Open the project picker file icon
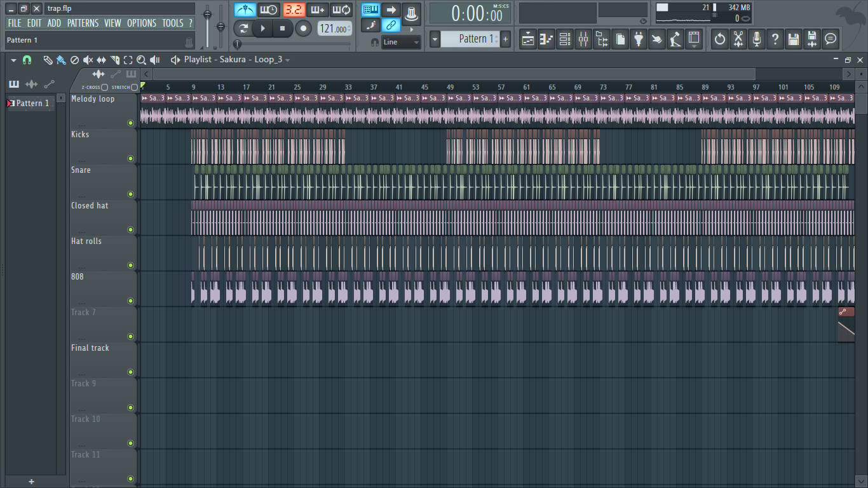 (620, 39)
